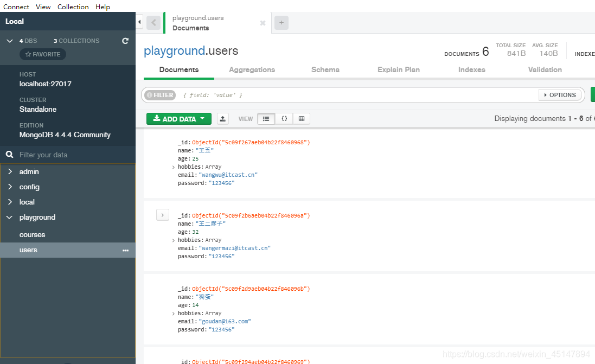This screenshot has height=364, width=595.
Task: Click the localhost:27017 host text
Action: click(x=46, y=84)
